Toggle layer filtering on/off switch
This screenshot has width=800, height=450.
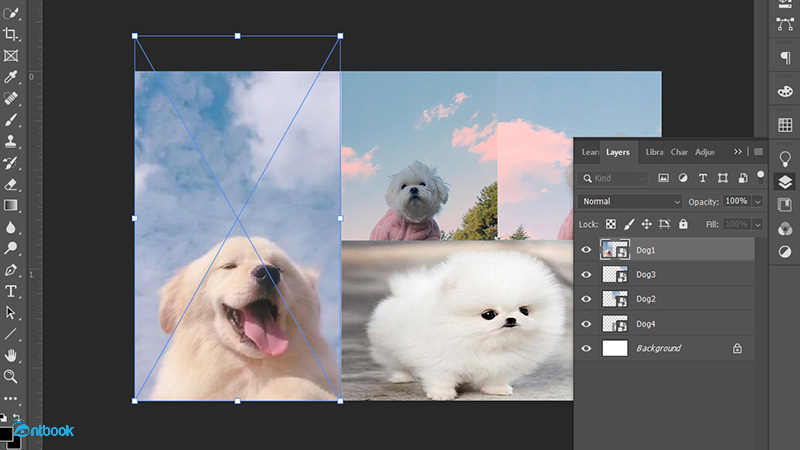(x=761, y=178)
